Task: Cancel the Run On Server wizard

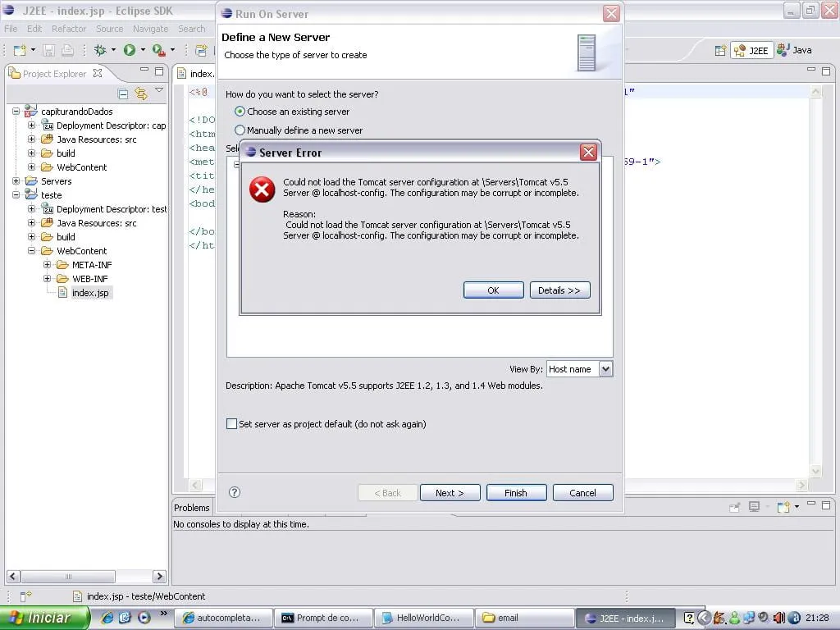Action: (x=583, y=493)
